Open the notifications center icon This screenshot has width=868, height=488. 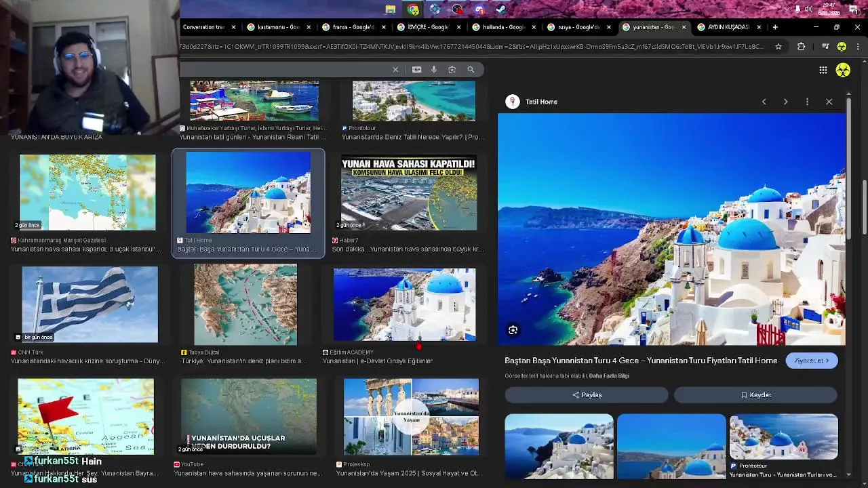pyautogui.click(x=854, y=9)
